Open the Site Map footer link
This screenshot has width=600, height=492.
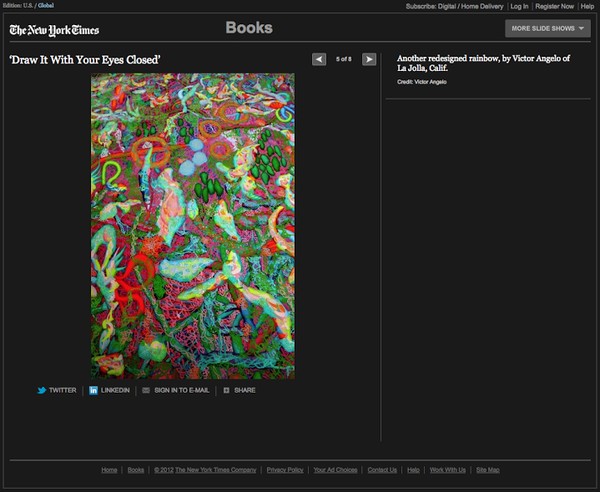[x=488, y=470]
